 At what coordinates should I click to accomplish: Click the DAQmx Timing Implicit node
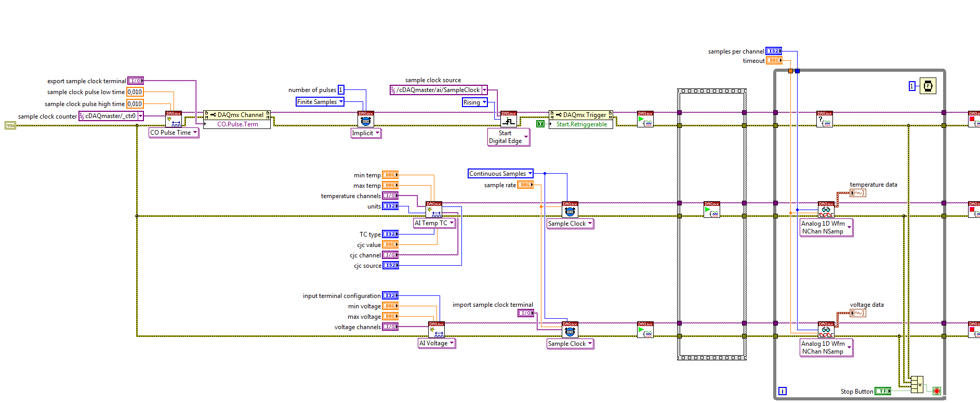366,119
